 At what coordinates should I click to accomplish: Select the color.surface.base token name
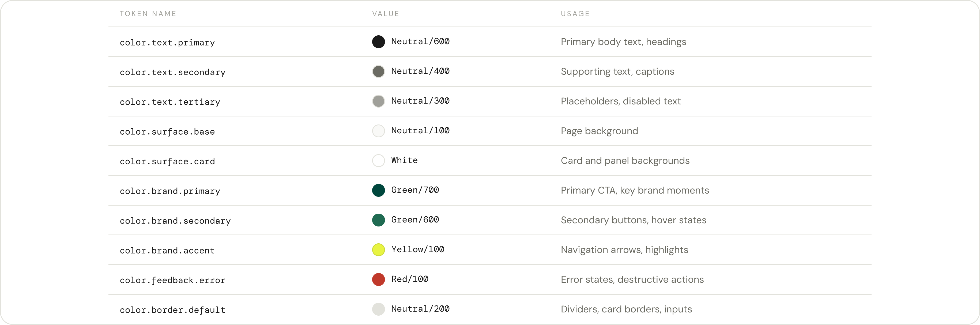click(x=167, y=132)
